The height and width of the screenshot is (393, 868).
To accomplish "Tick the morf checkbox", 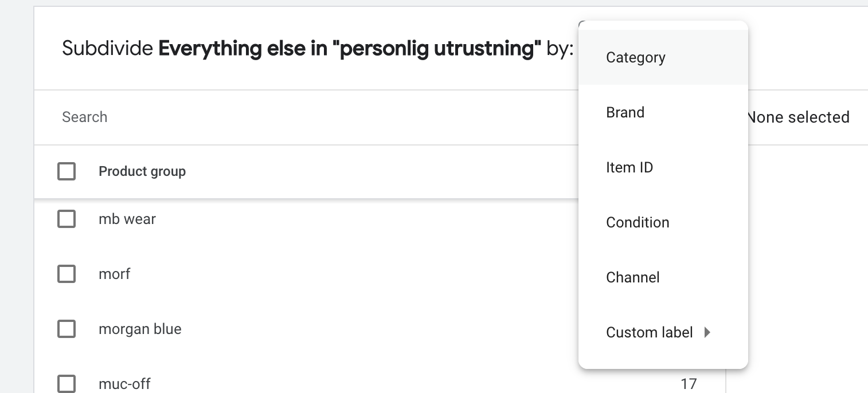I will pyautogui.click(x=67, y=274).
